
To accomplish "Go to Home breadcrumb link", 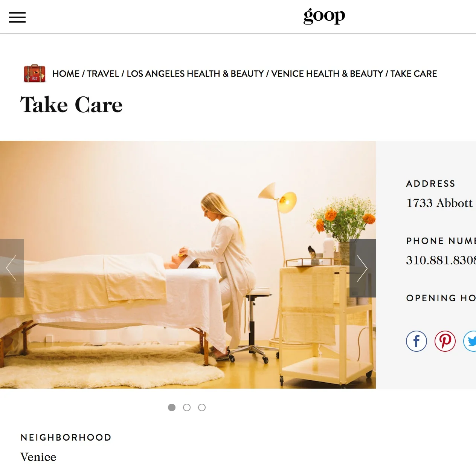I will (x=66, y=74).
